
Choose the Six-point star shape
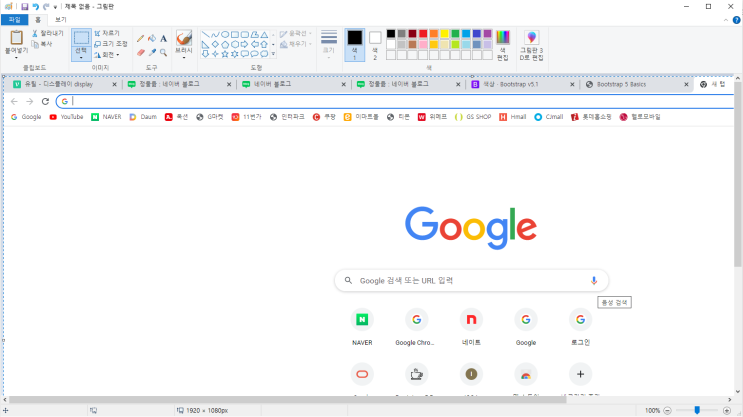click(235, 54)
